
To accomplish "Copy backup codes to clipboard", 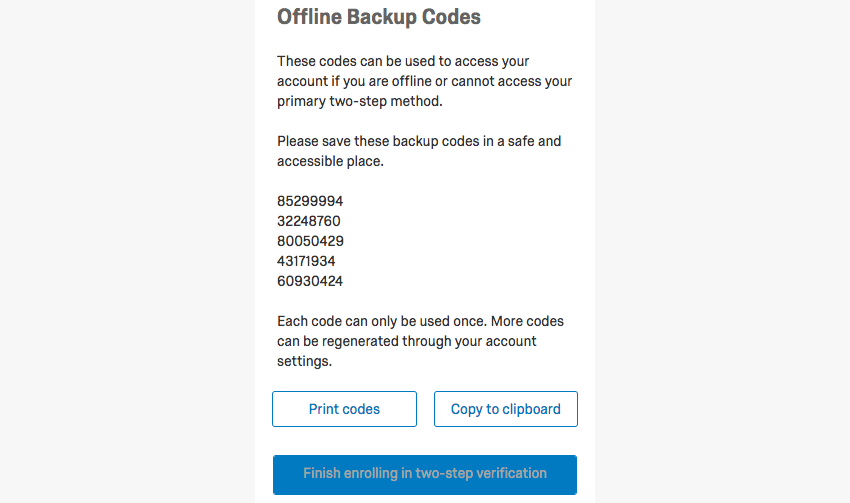I will (505, 409).
